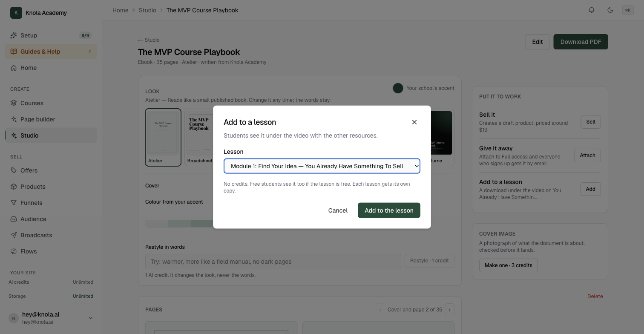Open the notifications bell icon
The width and height of the screenshot is (644, 334).
click(x=592, y=10)
